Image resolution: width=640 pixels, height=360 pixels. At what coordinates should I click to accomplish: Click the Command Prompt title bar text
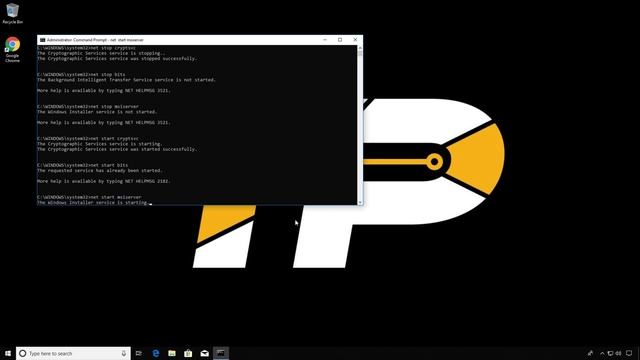(x=95, y=40)
